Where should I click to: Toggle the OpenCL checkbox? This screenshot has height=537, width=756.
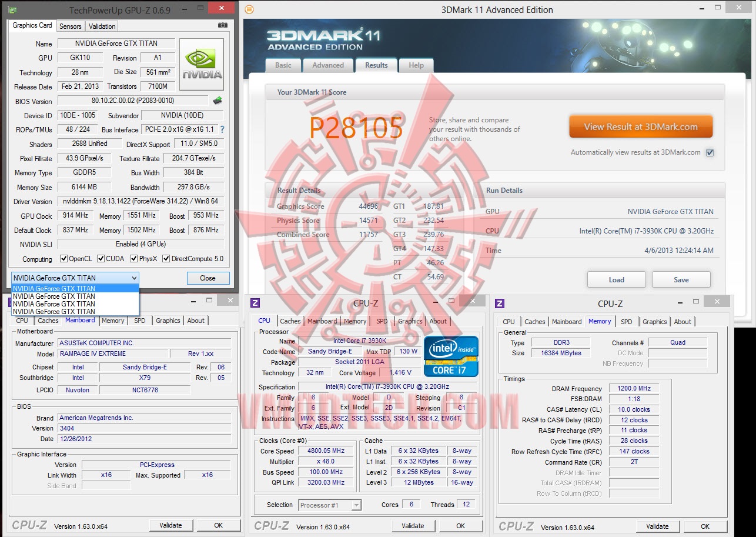pyautogui.click(x=64, y=259)
